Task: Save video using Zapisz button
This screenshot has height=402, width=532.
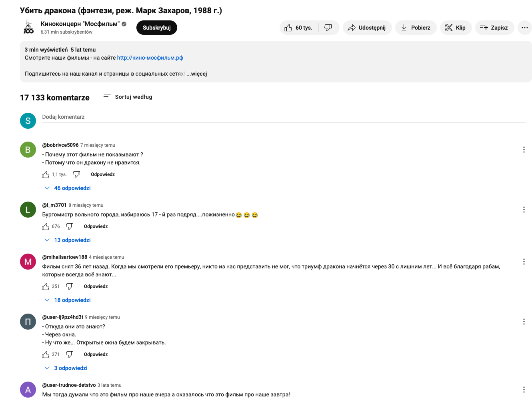Action: (494, 28)
